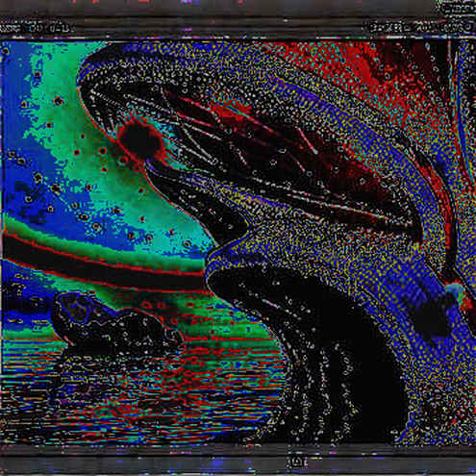Click the garbled label at top-left of header
Screen dimensions: 476x476
(36, 28)
